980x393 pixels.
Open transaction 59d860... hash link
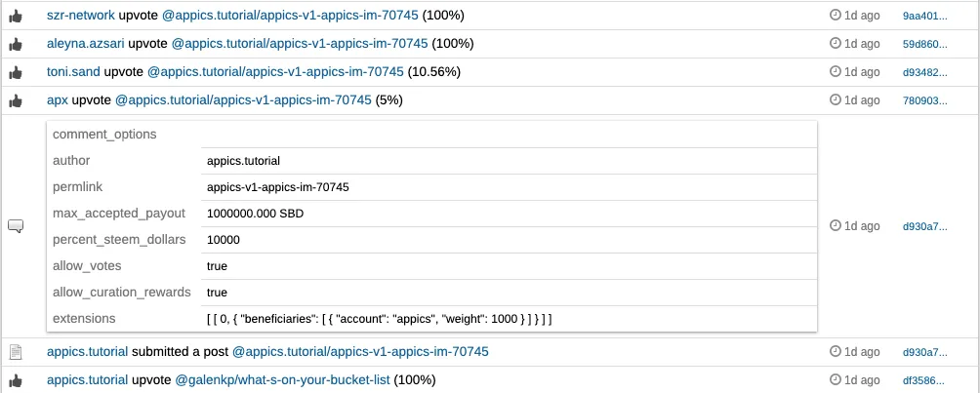coord(925,44)
